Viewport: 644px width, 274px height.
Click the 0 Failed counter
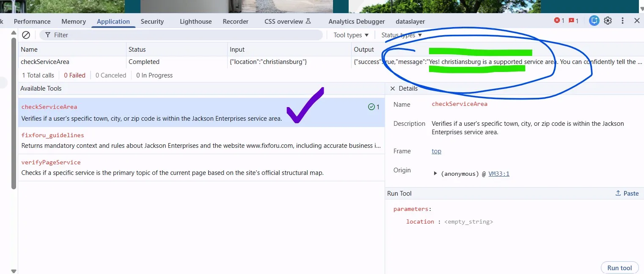tap(74, 75)
